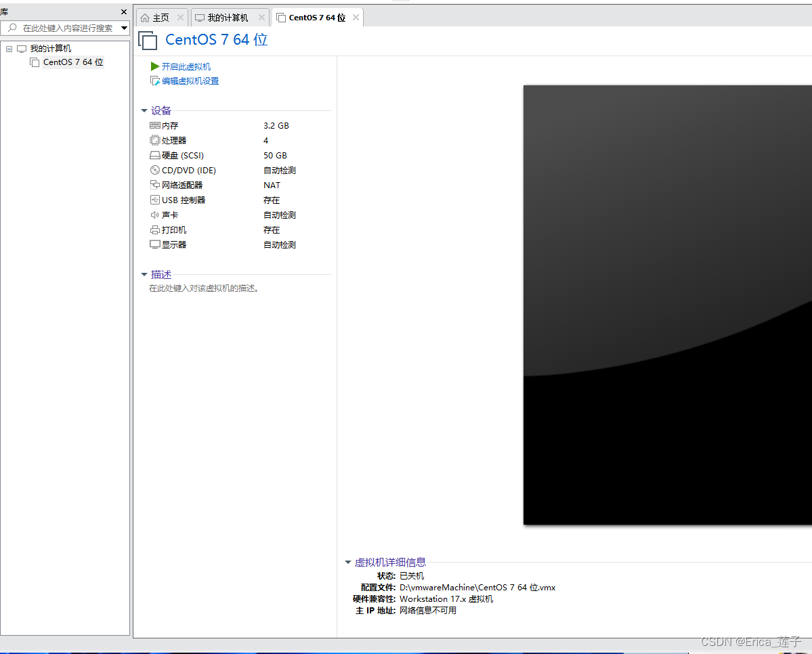The width and height of the screenshot is (812, 654).
Task: Click the VM description text field
Action: (204, 288)
